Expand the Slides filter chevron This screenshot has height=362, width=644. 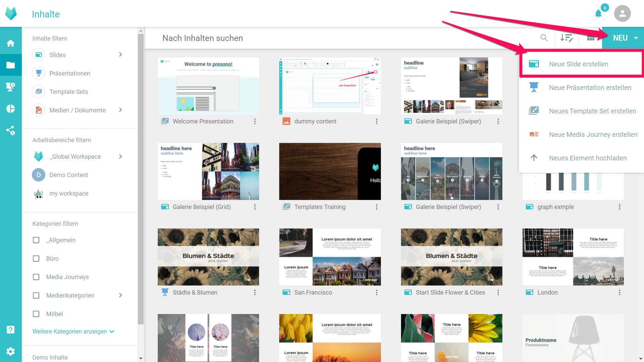point(120,55)
